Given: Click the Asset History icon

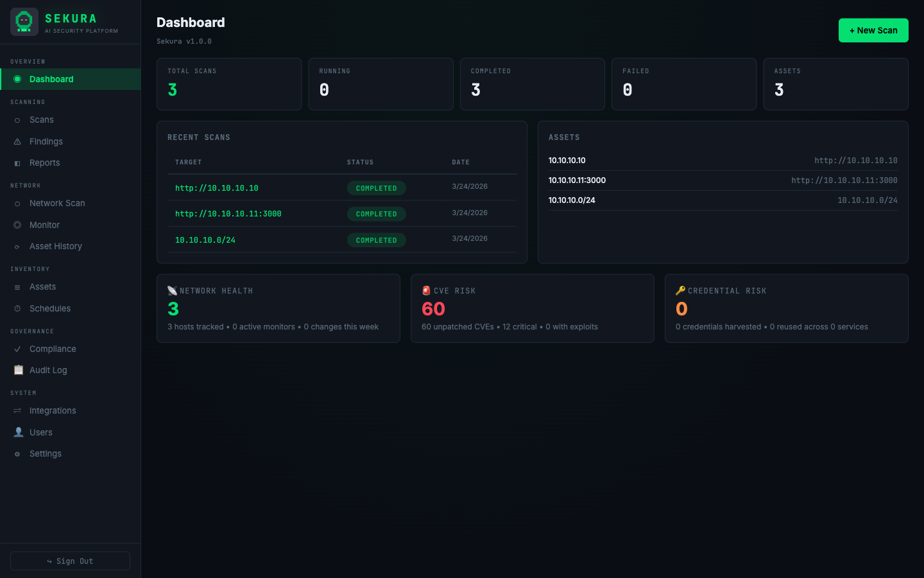Looking at the screenshot, I should coord(18,246).
